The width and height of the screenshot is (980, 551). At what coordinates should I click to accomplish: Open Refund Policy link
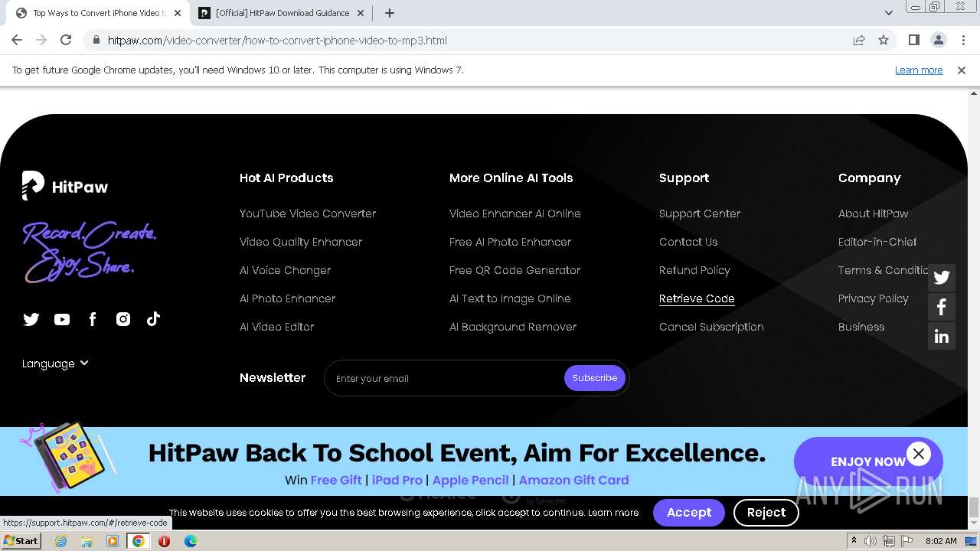694,270
